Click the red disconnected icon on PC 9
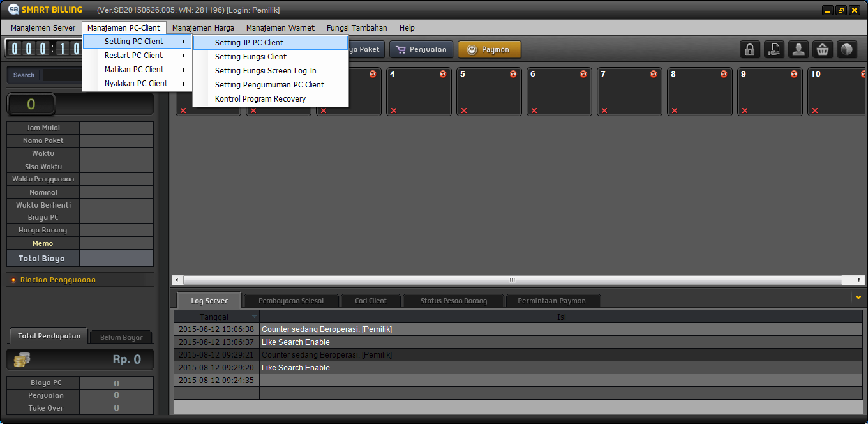This screenshot has width=868, height=424. [794, 74]
